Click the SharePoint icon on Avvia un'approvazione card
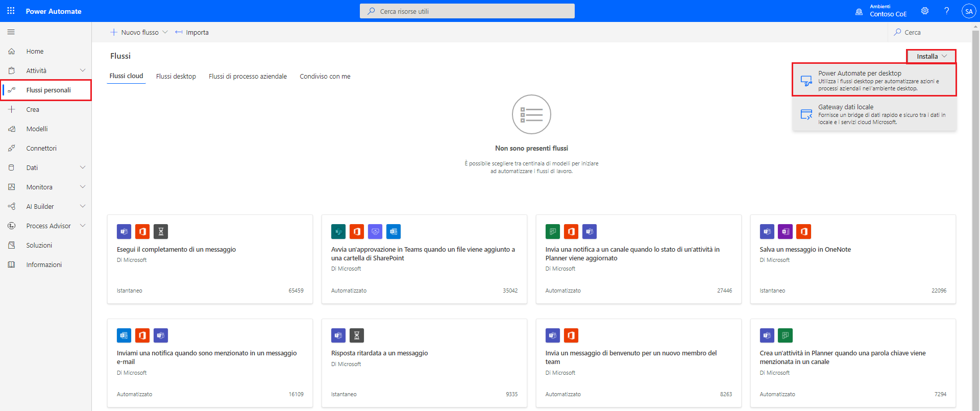980x411 pixels. pos(338,232)
